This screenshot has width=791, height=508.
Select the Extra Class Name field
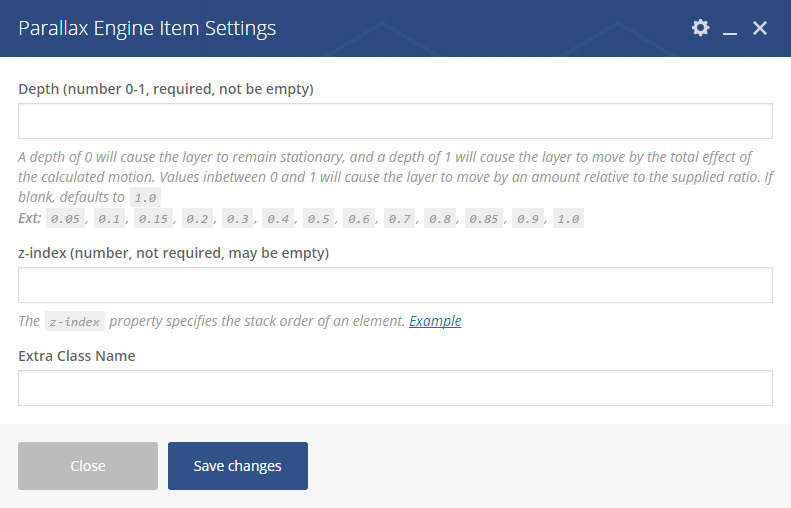(x=396, y=388)
